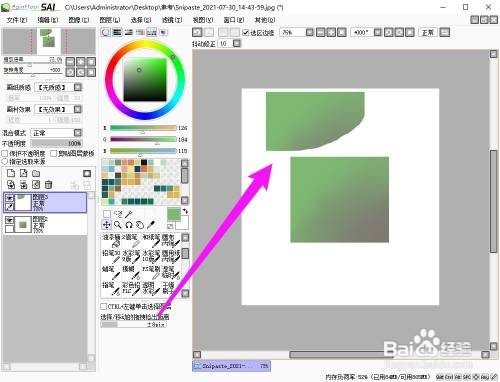This screenshot has height=382, width=500.
Task: Select the rotate view tool
Action: [129, 225]
